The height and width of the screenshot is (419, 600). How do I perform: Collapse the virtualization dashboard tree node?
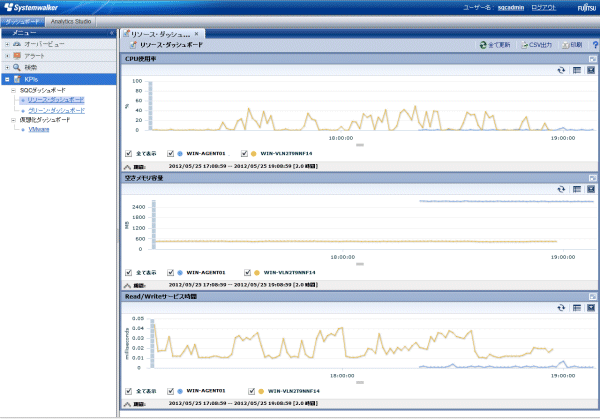[13, 120]
